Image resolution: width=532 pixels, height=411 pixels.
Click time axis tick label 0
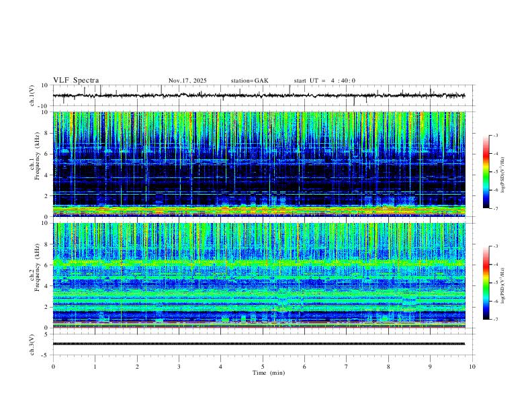tap(53, 367)
